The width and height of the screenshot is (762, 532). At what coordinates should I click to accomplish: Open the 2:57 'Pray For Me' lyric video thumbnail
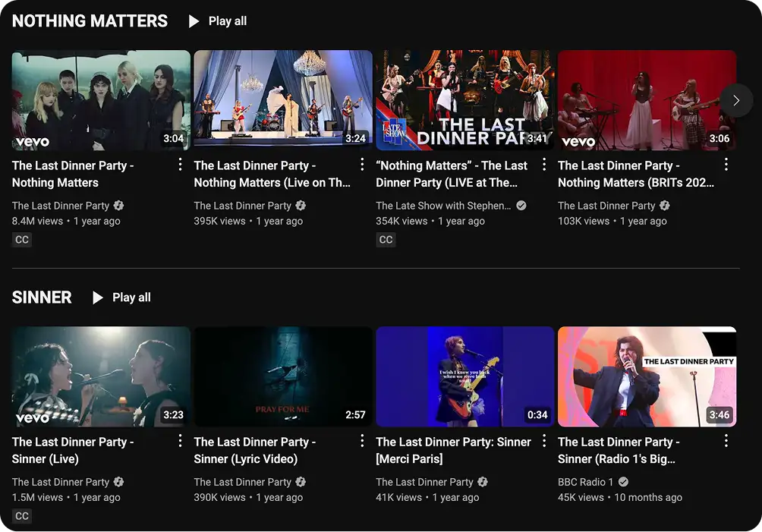click(x=283, y=377)
